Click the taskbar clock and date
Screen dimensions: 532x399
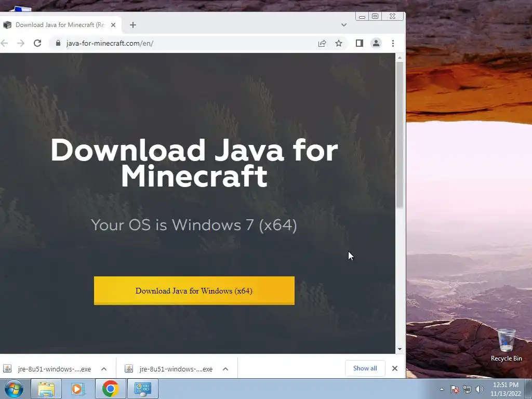[x=506, y=389]
